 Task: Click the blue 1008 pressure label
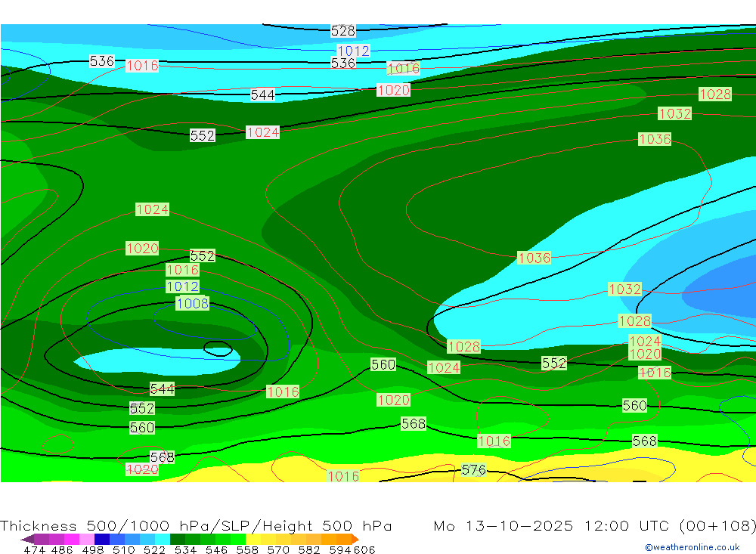tap(192, 303)
